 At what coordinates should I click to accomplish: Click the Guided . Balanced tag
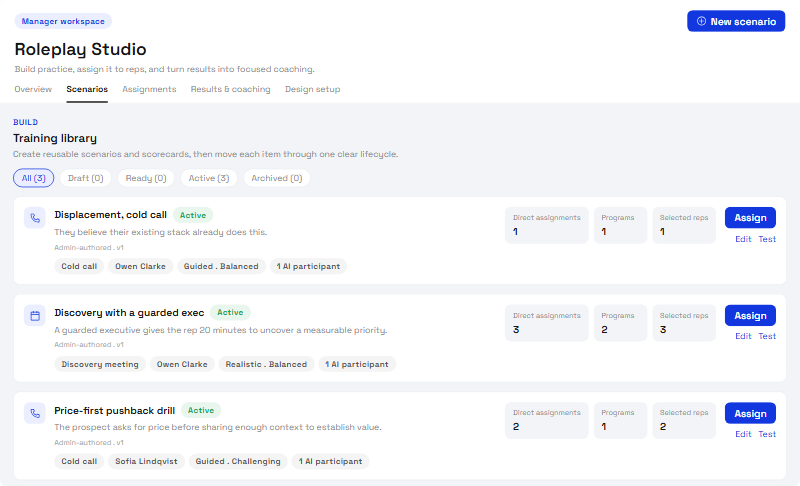221,266
